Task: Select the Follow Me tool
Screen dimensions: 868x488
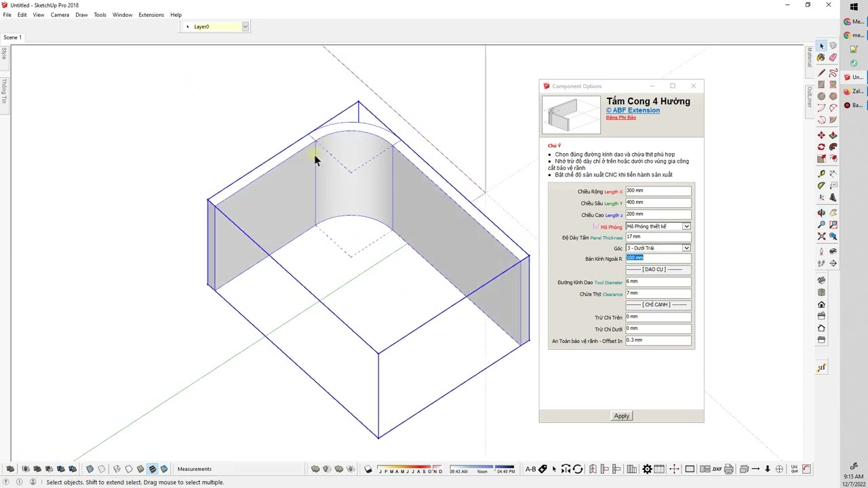Action: point(833,147)
